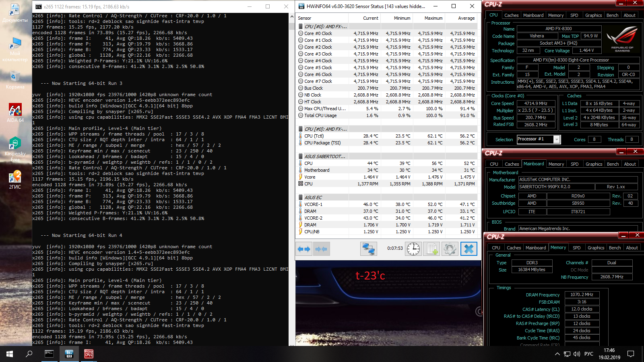The height and width of the screenshot is (362, 644).
Task: Select the Core #0 Clock sensor row
Action: [x=386, y=33]
